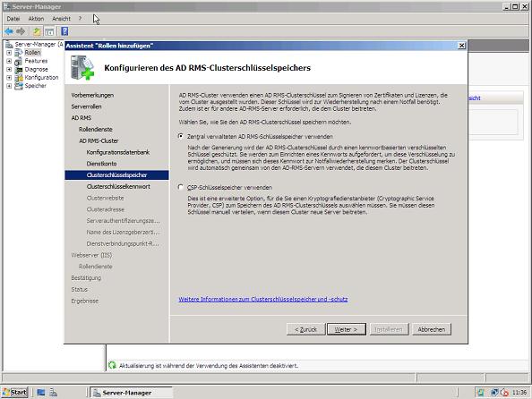Click the taskbar clock showing 11:36
This screenshot has height=399, width=532.
click(519, 393)
